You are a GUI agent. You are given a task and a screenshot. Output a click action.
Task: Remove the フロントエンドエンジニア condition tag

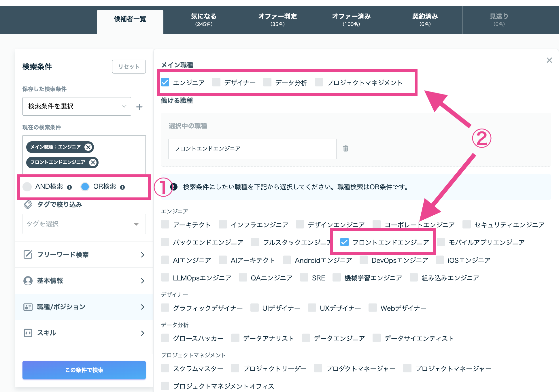pos(93,162)
